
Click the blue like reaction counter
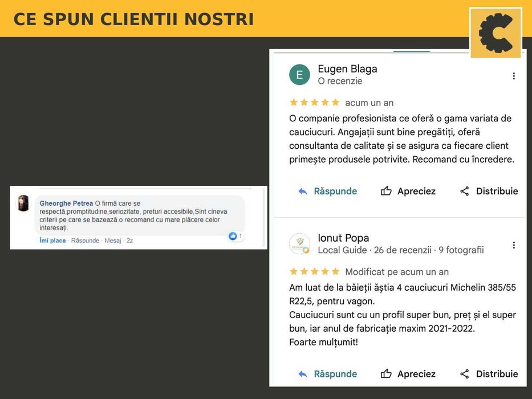click(x=235, y=236)
